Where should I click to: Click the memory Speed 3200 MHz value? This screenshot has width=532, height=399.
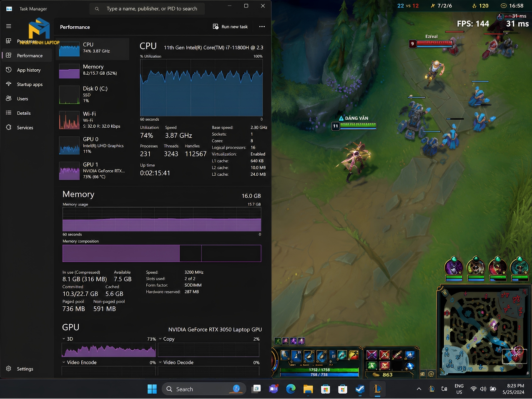pos(194,272)
